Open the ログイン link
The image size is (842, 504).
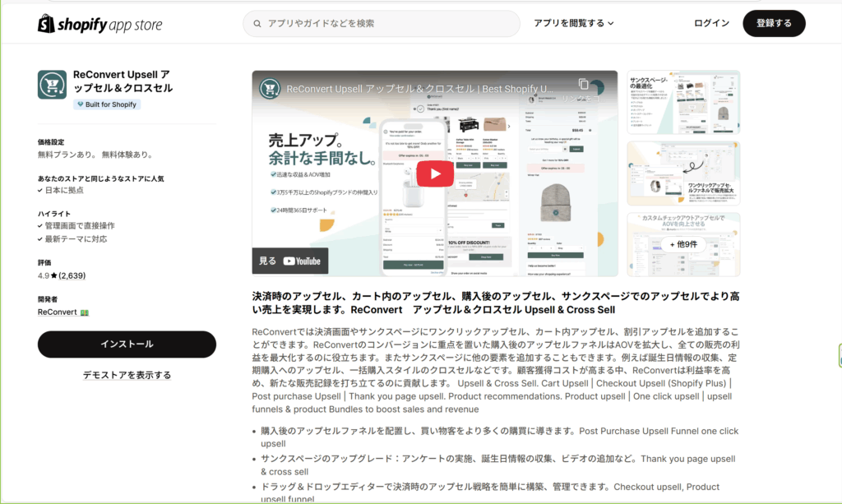pyautogui.click(x=711, y=23)
